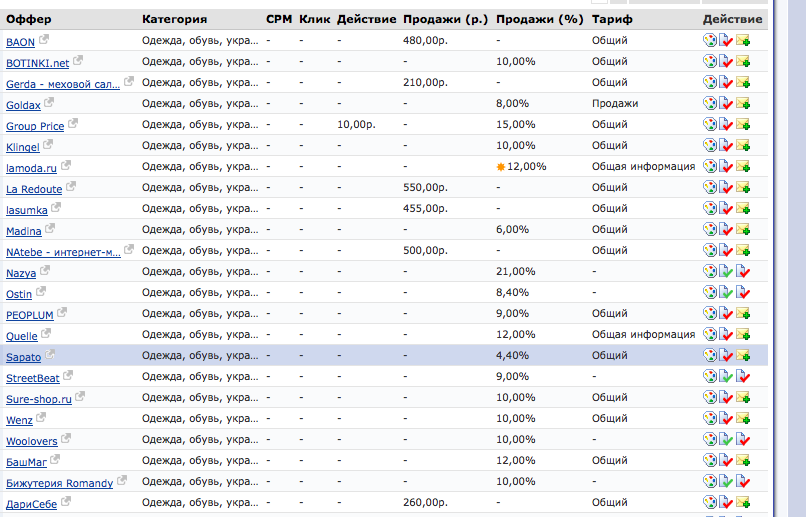Screen dimensions: 806x517
Task: Click envelope-plus icon for La Redoute
Action: (x=743, y=187)
